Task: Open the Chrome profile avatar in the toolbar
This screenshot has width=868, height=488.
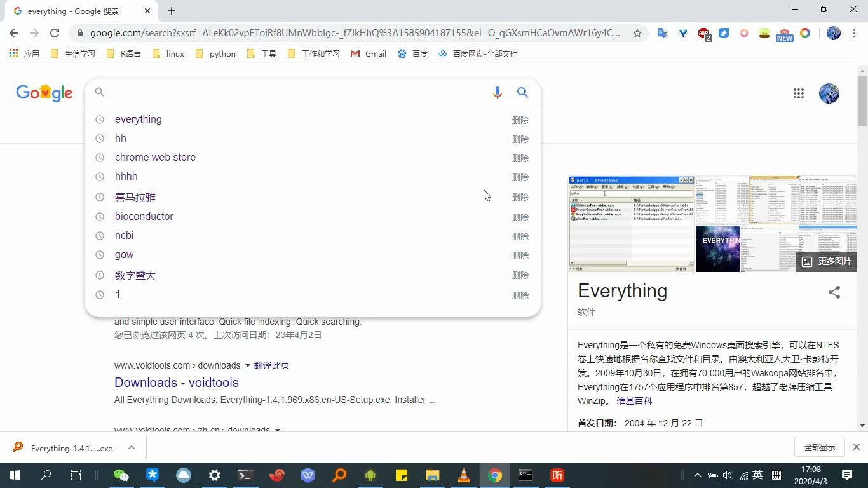Action: click(x=834, y=33)
